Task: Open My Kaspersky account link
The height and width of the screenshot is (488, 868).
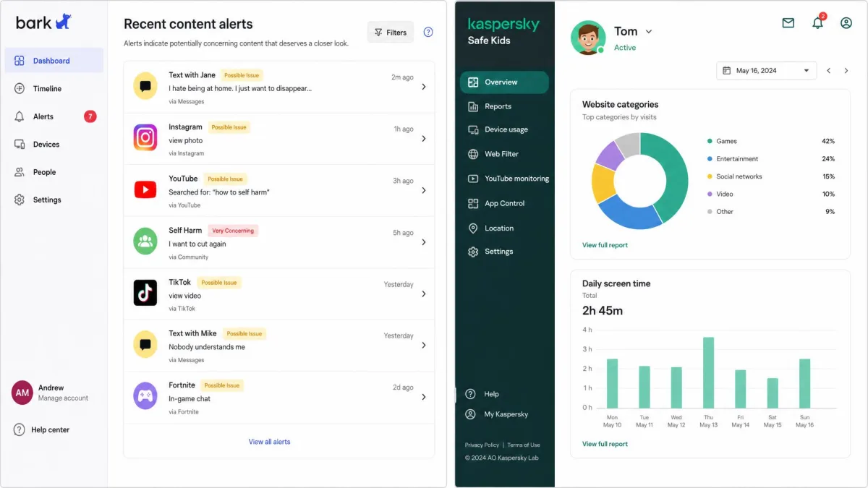Action: click(x=497, y=414)
